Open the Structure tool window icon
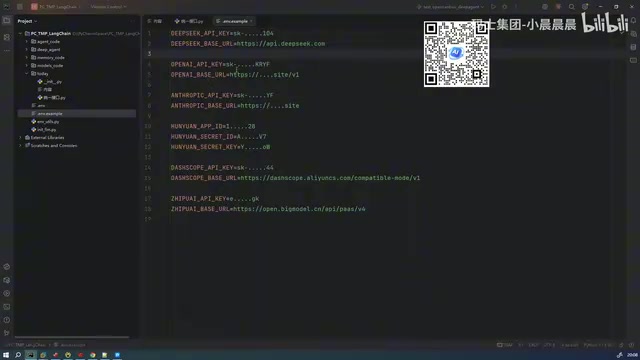Image resolution: width=640 pixels, height=360 pixels. (x=7, y=37)
